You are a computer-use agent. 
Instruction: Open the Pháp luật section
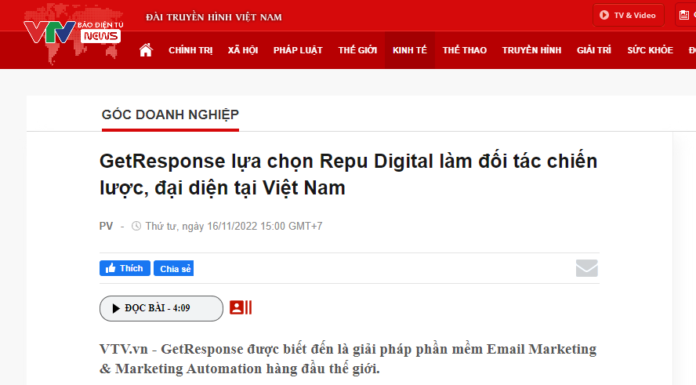[x=298, y=50]
